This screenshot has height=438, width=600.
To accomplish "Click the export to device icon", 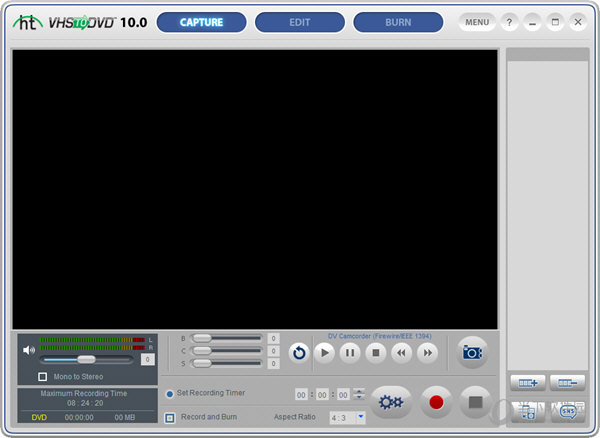I will 528,412.
